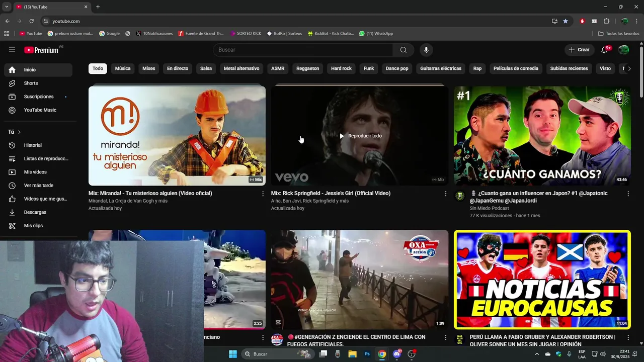Click Reproducir todo on Rick Springfield mix
The height and width of the screenshot is (362, 644).
[360, 136]
